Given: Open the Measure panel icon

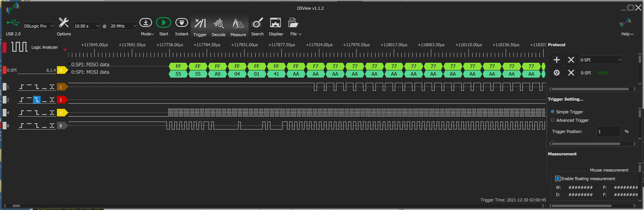Looking at the screenshot, I should point(238,27).
